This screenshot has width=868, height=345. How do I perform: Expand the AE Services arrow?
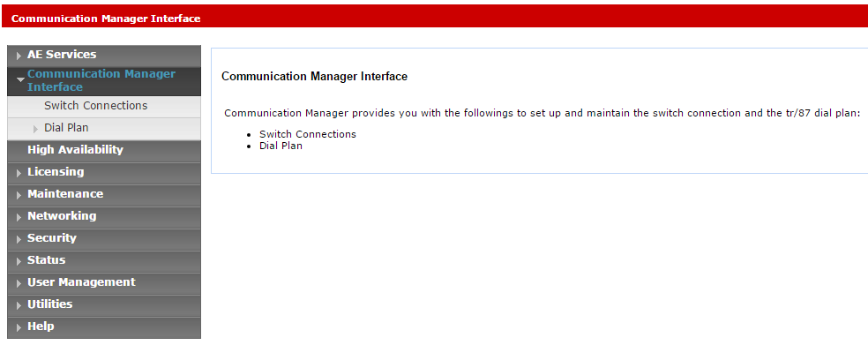point(19,56)
